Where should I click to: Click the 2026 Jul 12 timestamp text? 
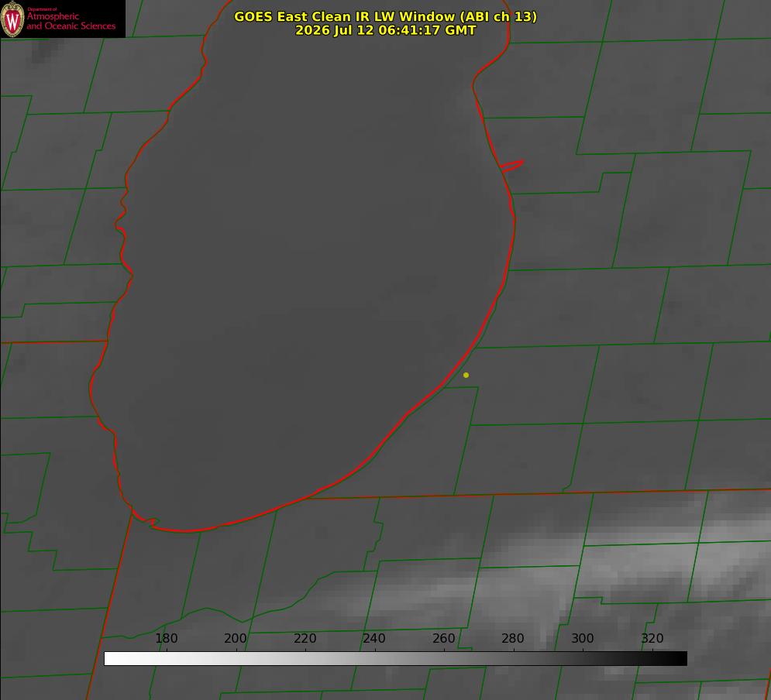386,30
